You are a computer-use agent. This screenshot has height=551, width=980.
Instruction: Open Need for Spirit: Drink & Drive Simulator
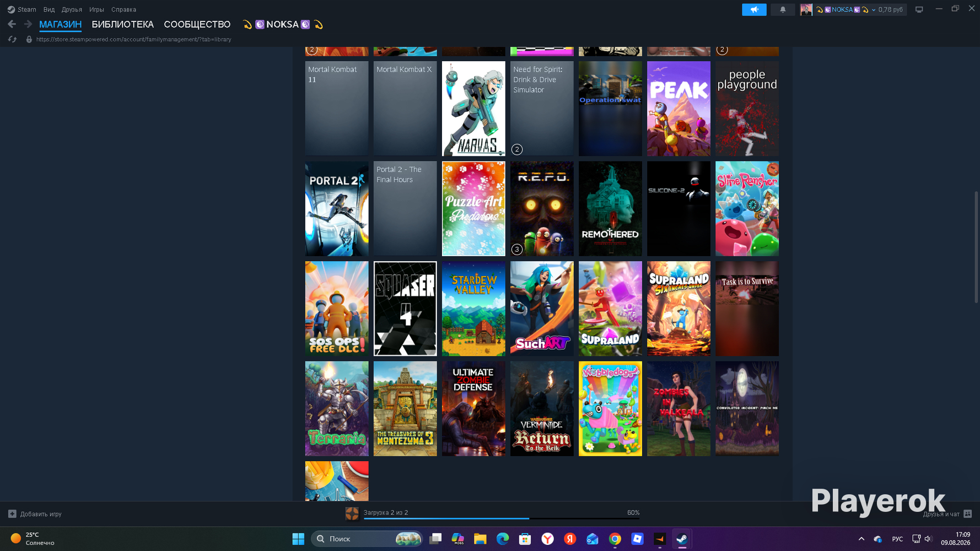coord(542,109)
